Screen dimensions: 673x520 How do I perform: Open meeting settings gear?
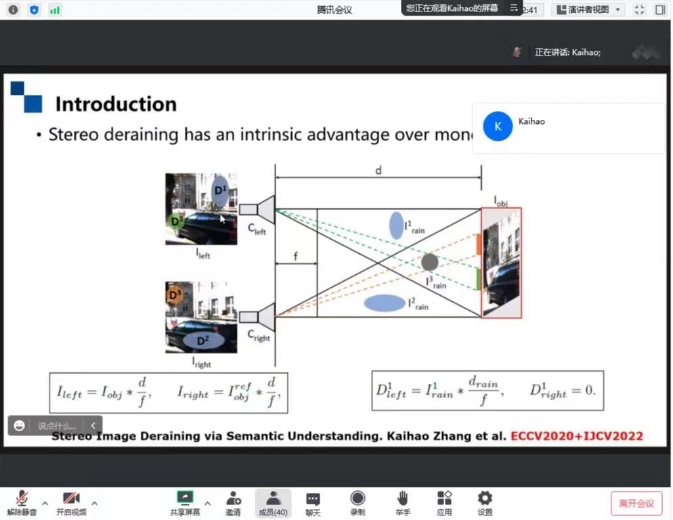tap(485, 498)
